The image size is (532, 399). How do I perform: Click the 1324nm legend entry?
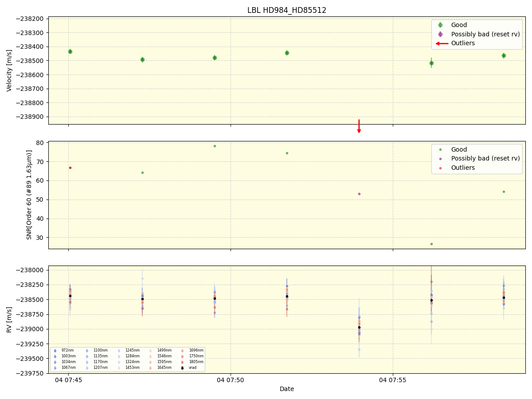click(x=128, y=362)
